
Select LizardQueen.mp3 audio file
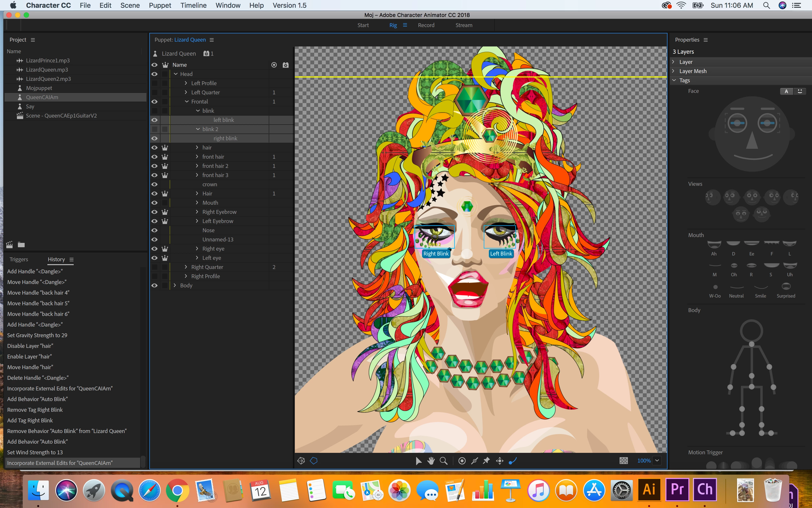[47, 70]
